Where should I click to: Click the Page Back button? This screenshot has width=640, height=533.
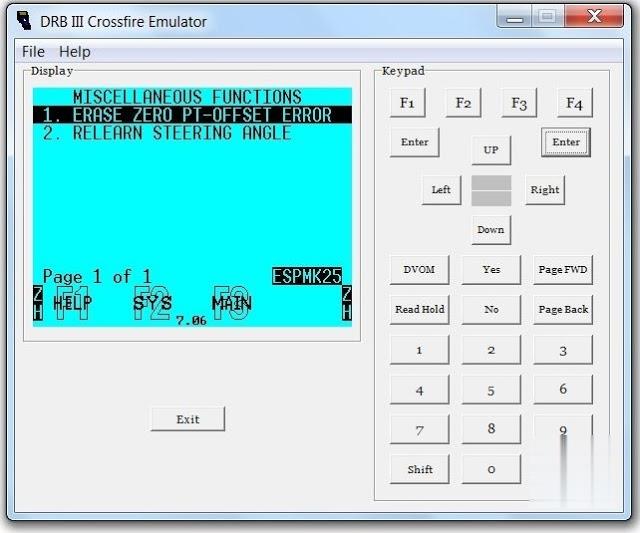[x=563, y=310]
